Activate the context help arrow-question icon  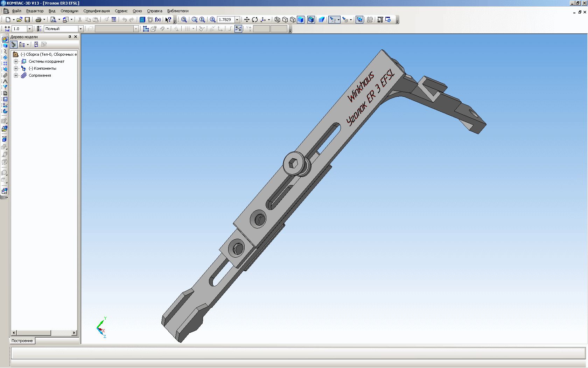[168, 20]
